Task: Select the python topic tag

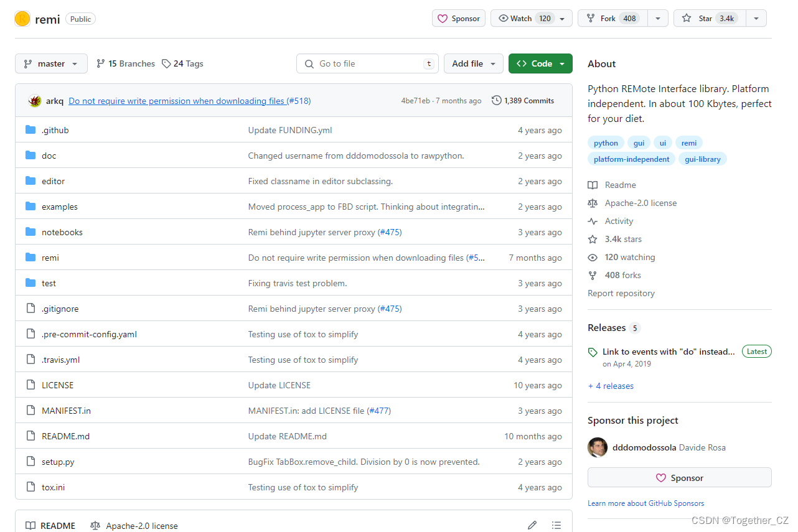Action: coord(606,143)
